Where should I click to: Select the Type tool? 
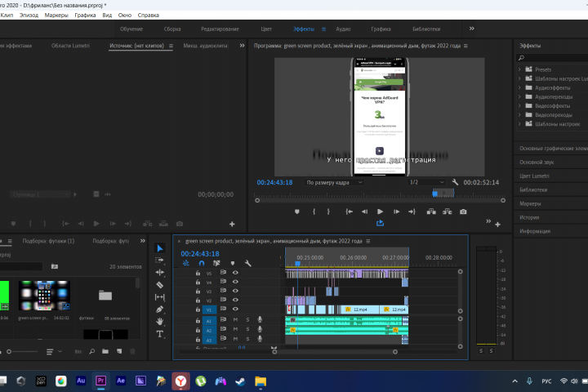160,334
